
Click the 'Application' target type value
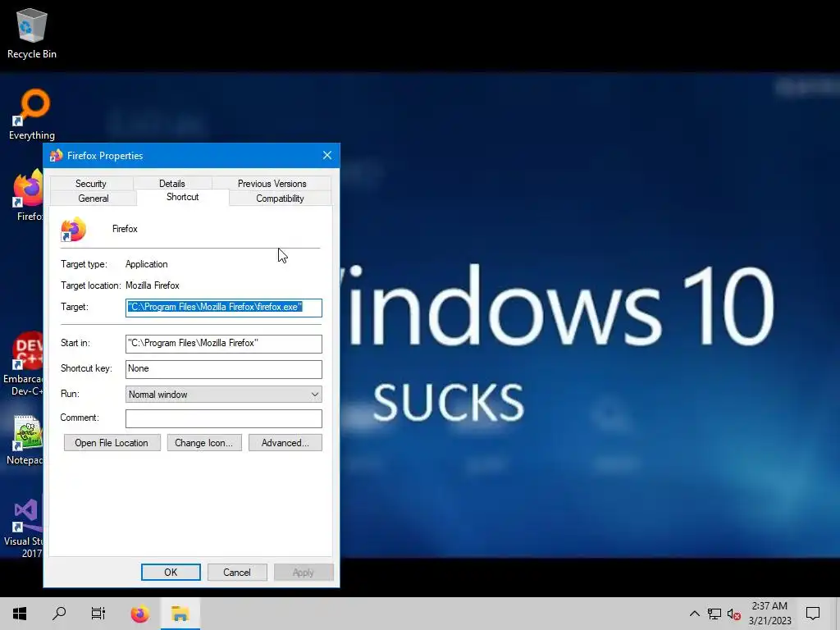pyautogui.click(x=146, y=264)
